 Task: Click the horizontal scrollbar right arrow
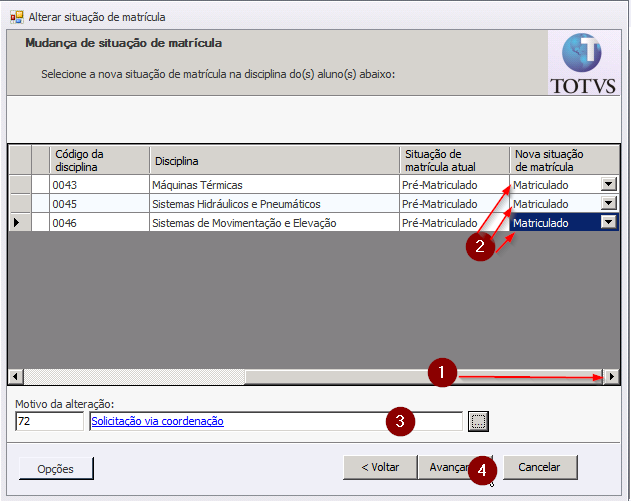(x=611, y=377)
